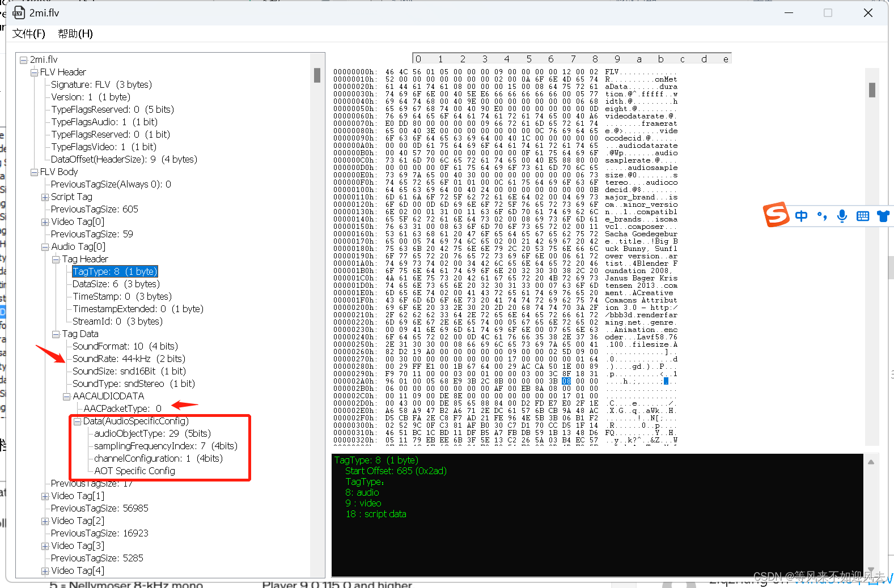Expand the Video Tag[2] node

tap(45, 521)
